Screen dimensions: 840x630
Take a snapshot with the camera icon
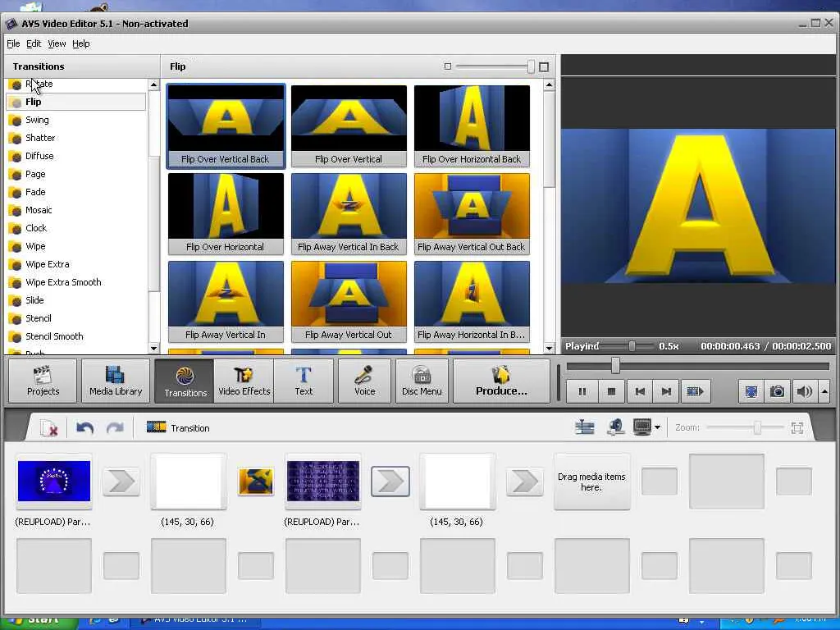[777, 391]
